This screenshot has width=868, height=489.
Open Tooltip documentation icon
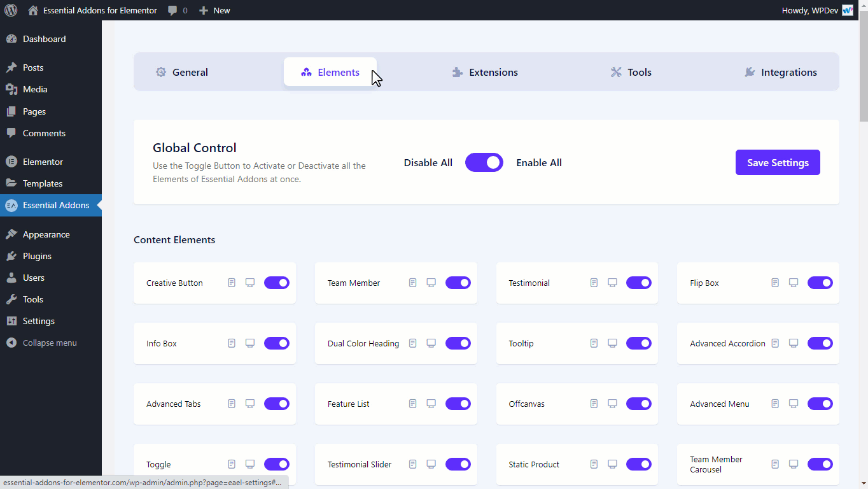(594, 343)
